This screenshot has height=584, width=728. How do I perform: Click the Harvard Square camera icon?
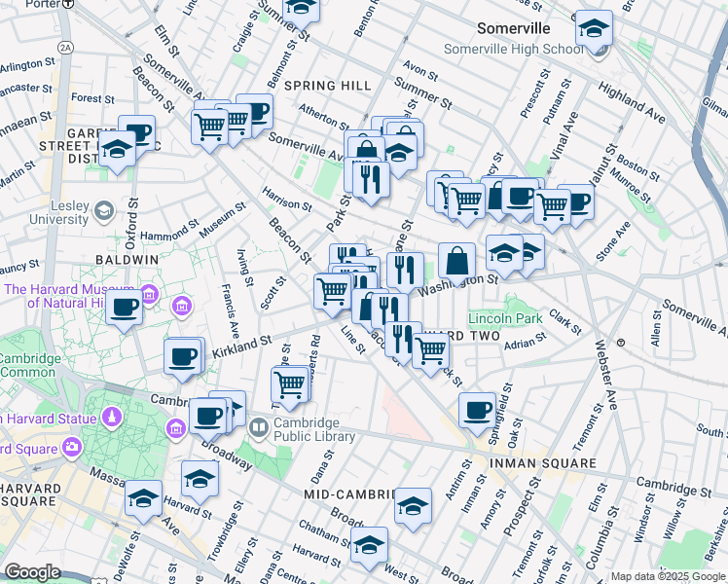[72, 448]
